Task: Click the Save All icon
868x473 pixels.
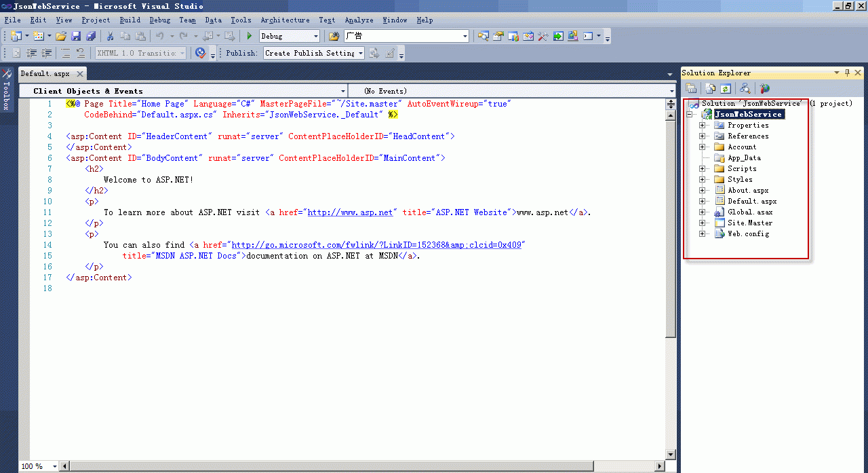Action: (x=91, y=36)
